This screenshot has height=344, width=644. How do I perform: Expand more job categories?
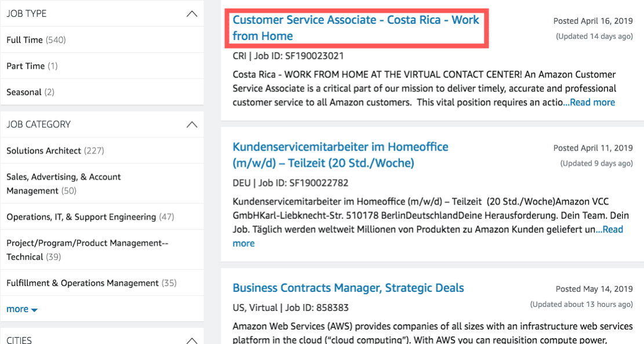tap(22, 309)
